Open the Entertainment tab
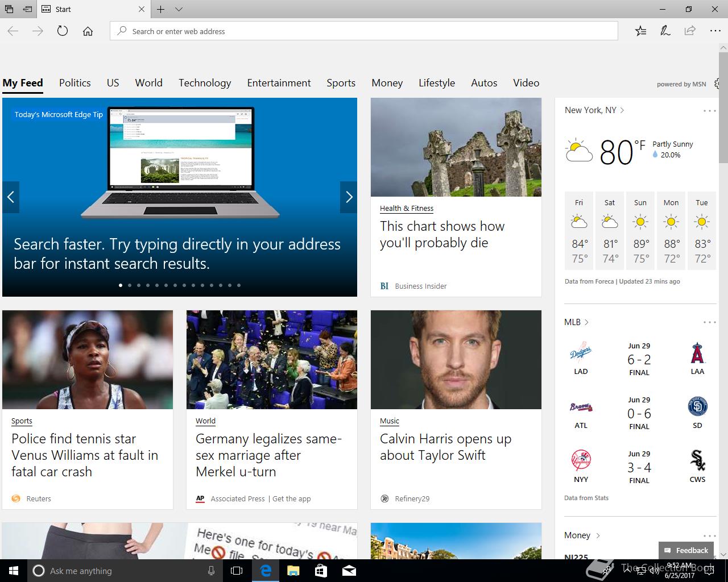728x582 pixels. pyautogui.click(x=279, y=83)
